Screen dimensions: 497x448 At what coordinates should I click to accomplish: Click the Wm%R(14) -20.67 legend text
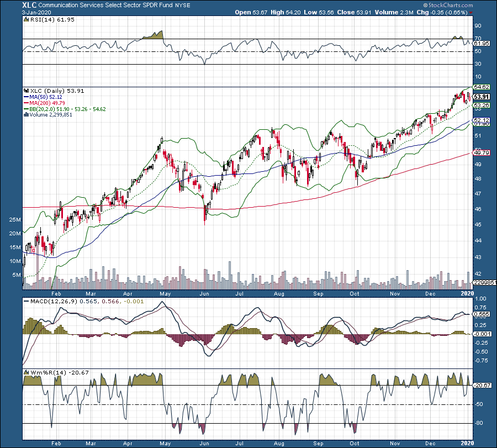[59, 372]
